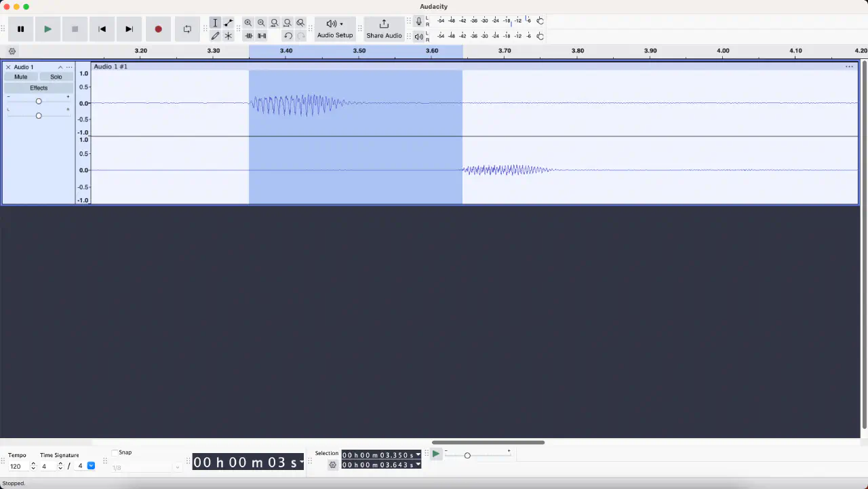Open Audio 1 track options menu
The image size is (868, 489).
click(x=69, y=67)
